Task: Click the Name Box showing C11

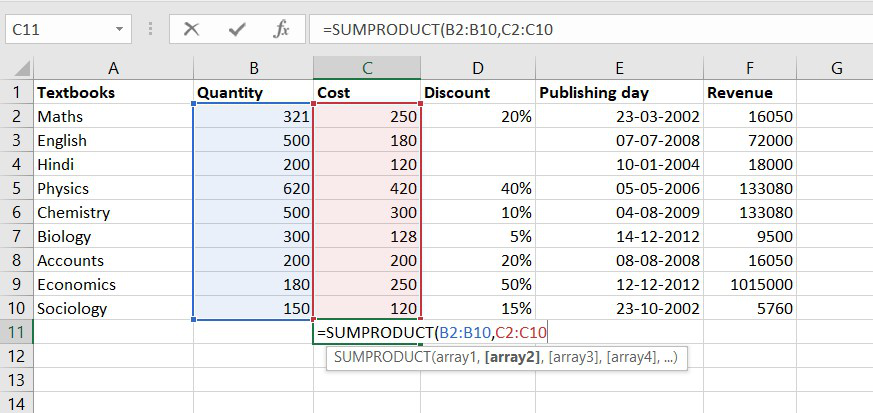Action: 68,30
